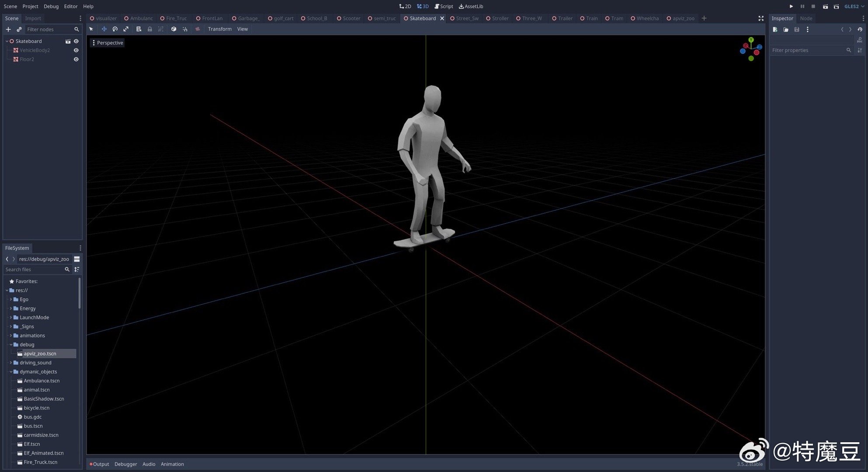Toggle visibility of Skateboard root node
The height and width of the screenshot is (472, 868).
[x=76, y=41]
